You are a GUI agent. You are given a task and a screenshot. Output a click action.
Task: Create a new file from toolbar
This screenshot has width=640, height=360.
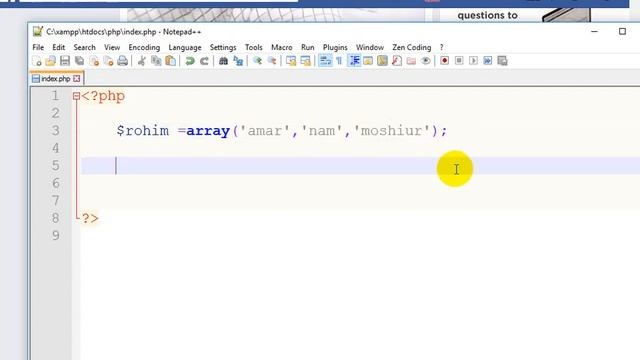[37, 61]
